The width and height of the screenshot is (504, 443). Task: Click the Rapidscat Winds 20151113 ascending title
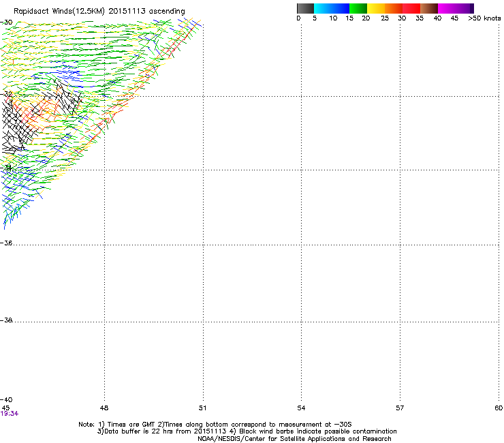pyautogui.click(x=99, y=12)
